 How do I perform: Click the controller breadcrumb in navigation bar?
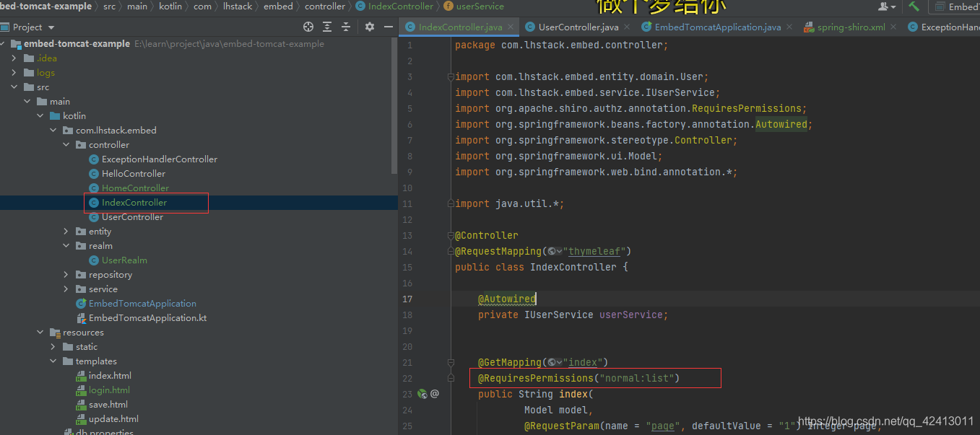pyautogui.click(x=325, y=6)
